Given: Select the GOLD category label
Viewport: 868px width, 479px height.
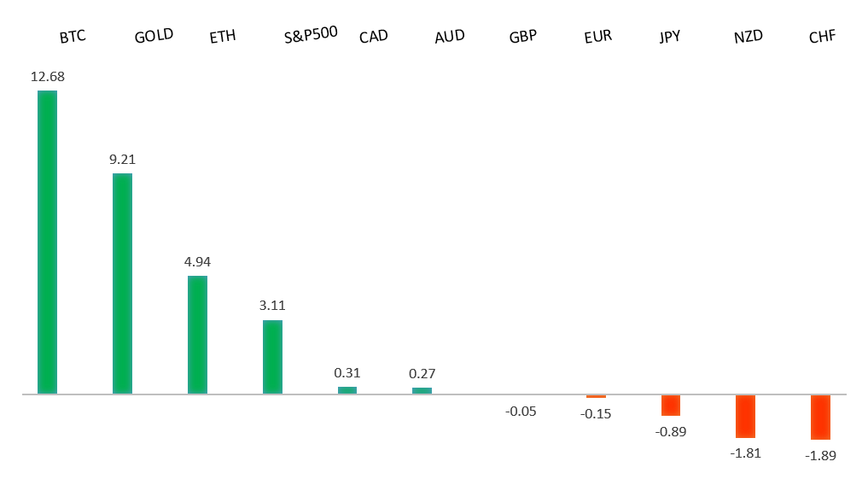Looking at the screenshot, I should point(154,36).
